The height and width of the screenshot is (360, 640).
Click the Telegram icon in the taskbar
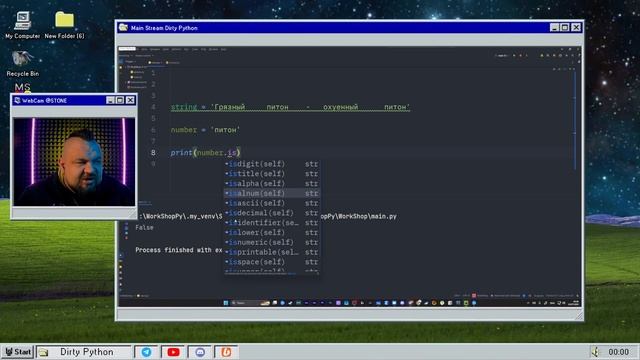coord(146,352)
